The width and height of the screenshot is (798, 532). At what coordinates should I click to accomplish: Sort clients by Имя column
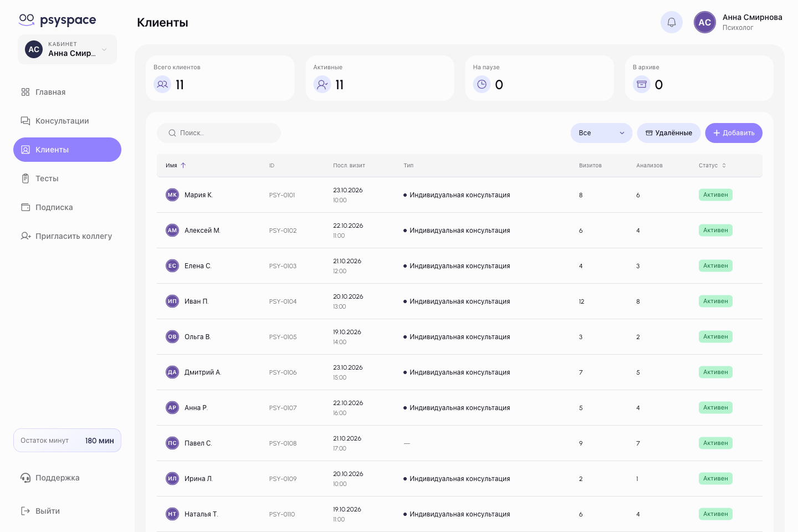pyautogui.click(x=176, y=166)
